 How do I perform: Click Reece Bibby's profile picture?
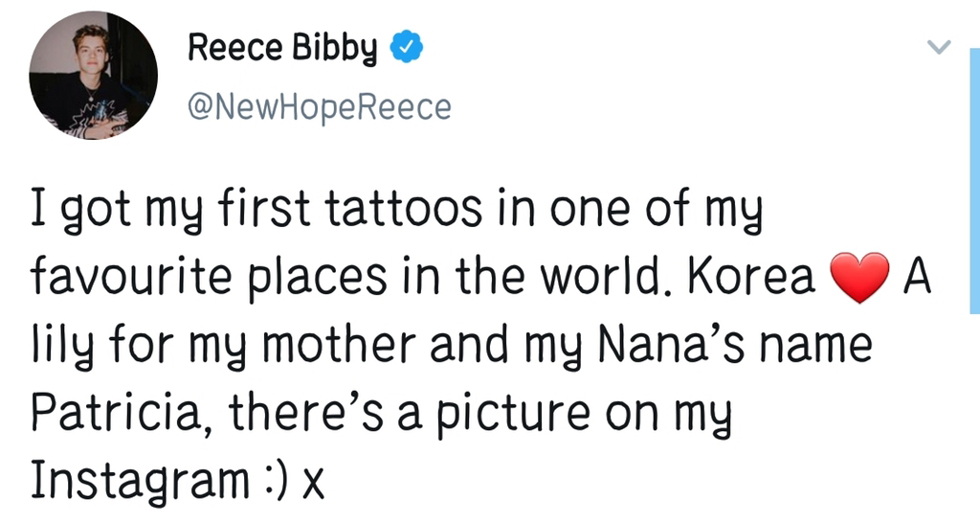tap(93, 76)
